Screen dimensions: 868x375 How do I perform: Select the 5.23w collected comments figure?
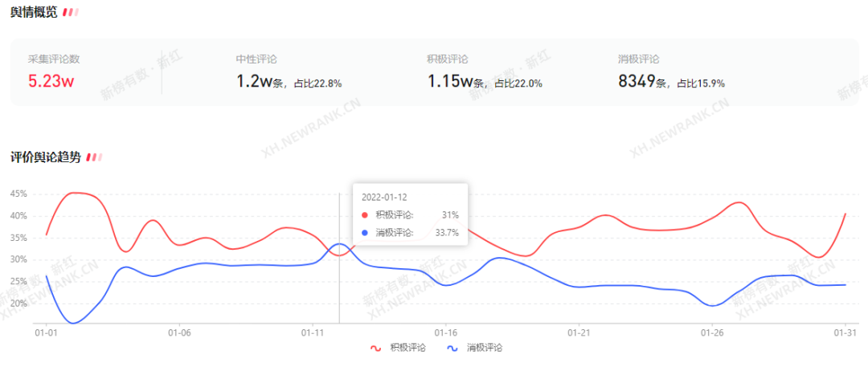[51, 82]
